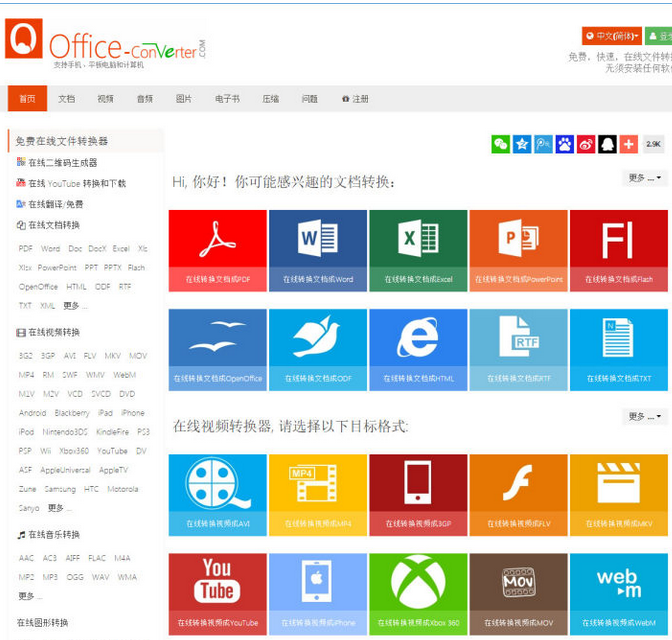Image resolution: width=672 pixels, height=640 pixels.
Task: Open the PowerPoint conversion tile
Action: tap(518, 251)
